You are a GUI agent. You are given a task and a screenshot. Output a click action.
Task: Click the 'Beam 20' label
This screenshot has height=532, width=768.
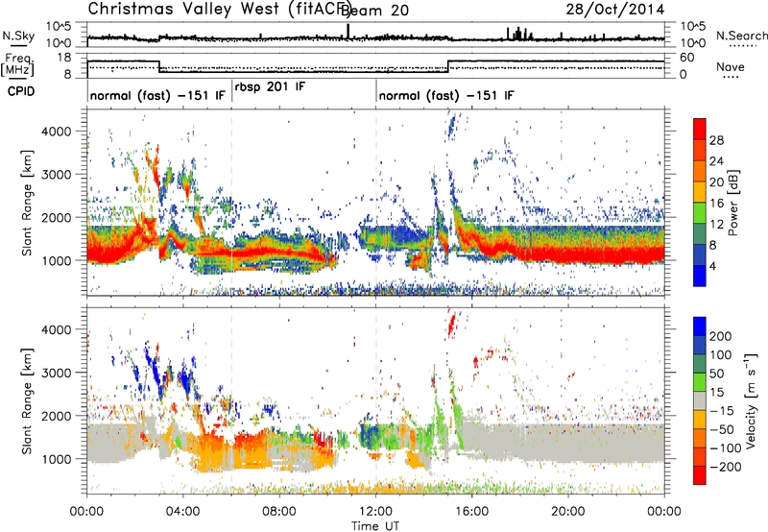pyautogui.click(x=374, y=10)
